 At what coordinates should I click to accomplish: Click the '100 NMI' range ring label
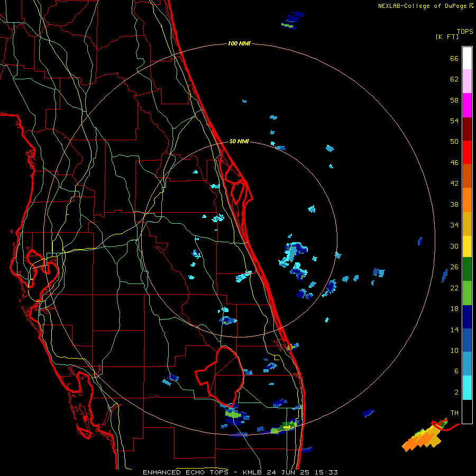(x=239, y=44)
